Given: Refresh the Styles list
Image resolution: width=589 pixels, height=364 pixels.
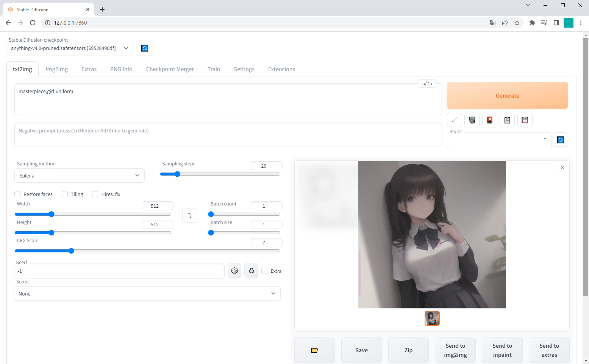Looking at the screenshot, I should pyautogui.click(x=561, y=140).
